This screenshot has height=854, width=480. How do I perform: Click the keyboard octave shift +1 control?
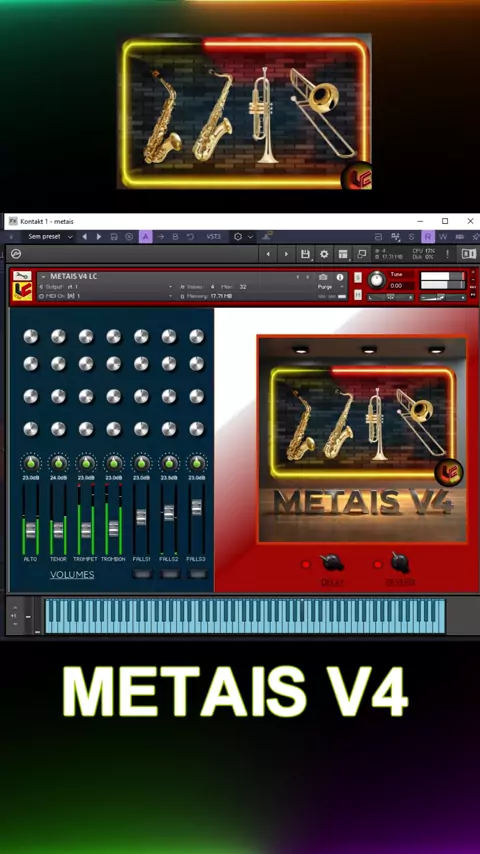[14, 616]
